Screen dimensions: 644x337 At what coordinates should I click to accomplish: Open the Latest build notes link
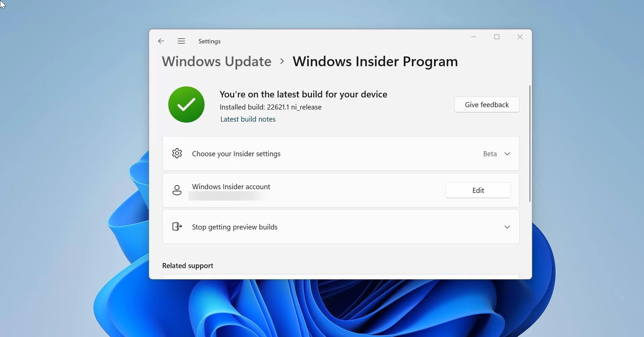coord(248,119)
